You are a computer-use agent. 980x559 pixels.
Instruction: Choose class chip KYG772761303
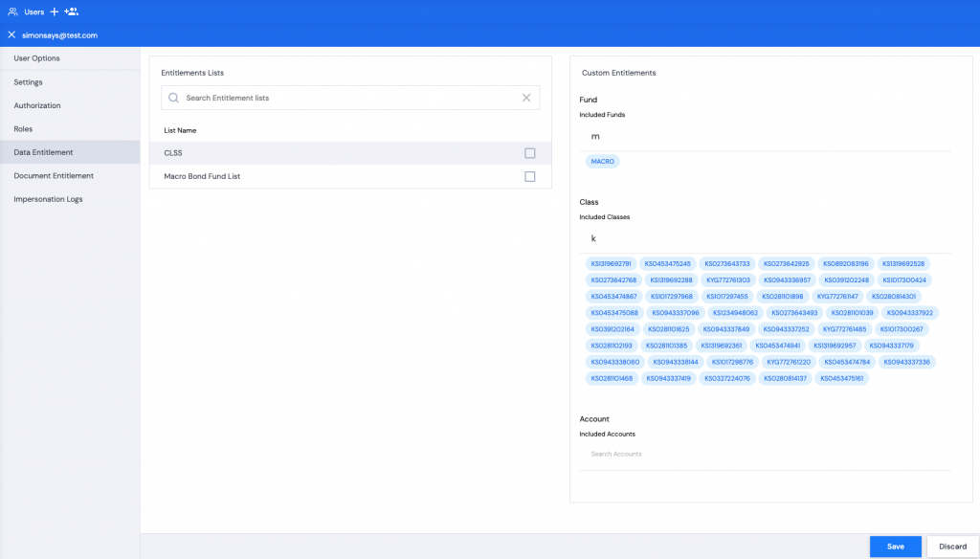coord(728,280)
